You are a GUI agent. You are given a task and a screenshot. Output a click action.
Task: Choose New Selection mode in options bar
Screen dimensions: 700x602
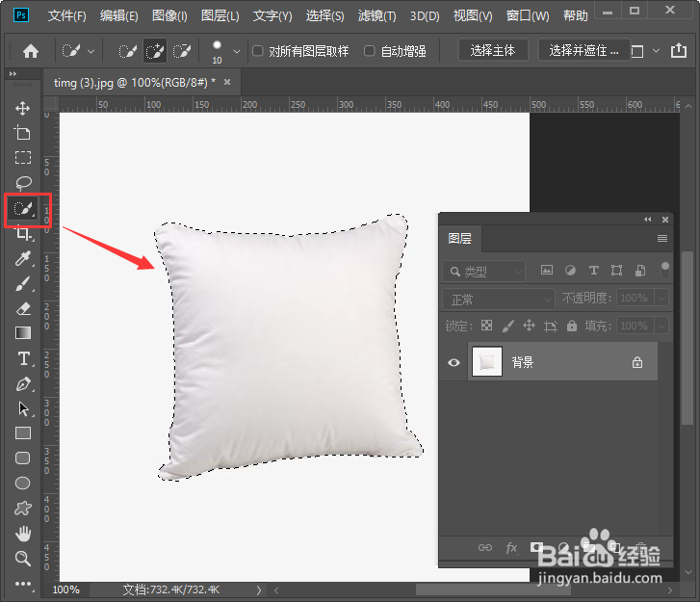(127, 51)
